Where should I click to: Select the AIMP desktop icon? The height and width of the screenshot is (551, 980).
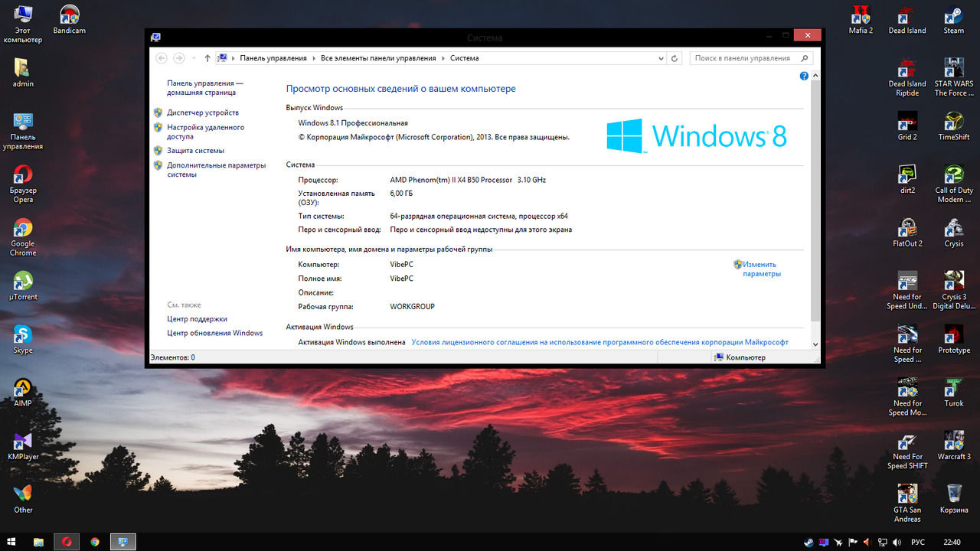pos(23,393)
